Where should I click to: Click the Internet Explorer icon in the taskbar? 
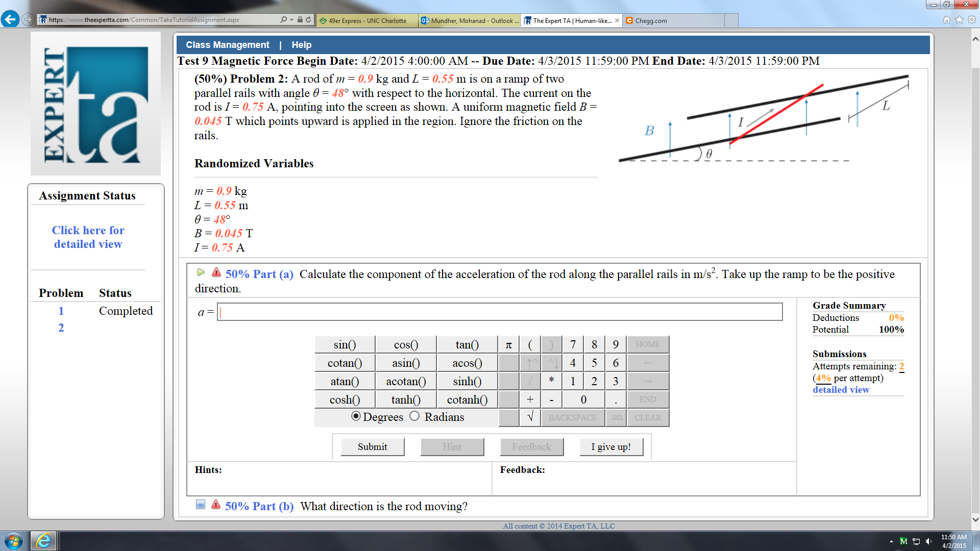click(43, 541)
